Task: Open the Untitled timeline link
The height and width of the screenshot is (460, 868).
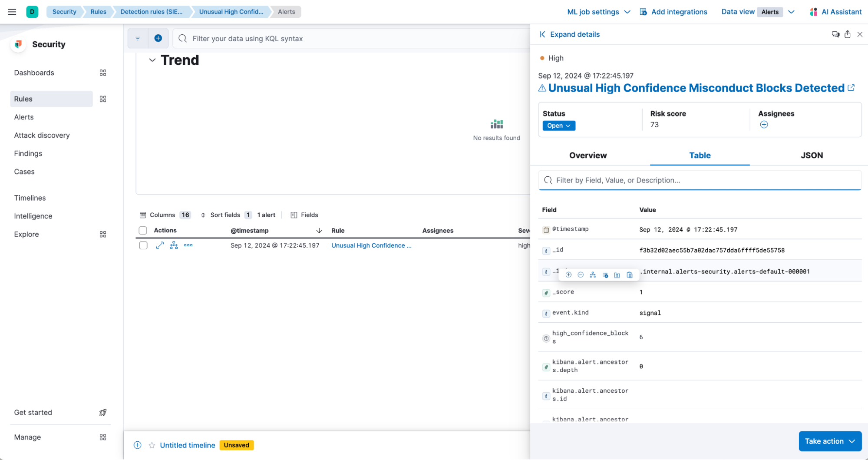Action: (x=187, y=445)
